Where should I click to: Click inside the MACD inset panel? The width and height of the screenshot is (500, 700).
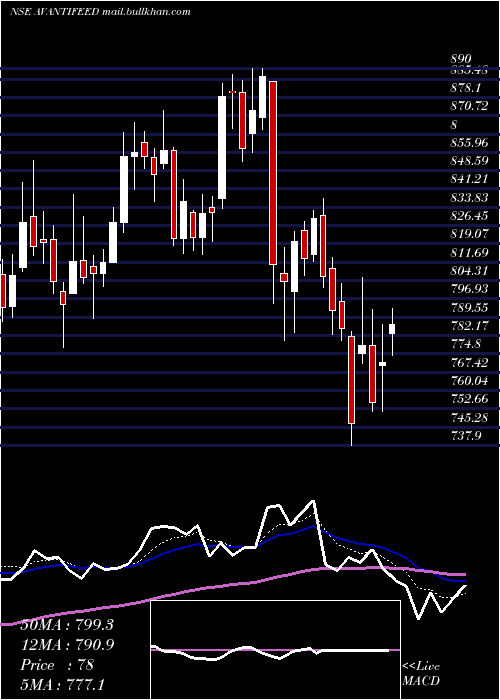coord(275,650)
